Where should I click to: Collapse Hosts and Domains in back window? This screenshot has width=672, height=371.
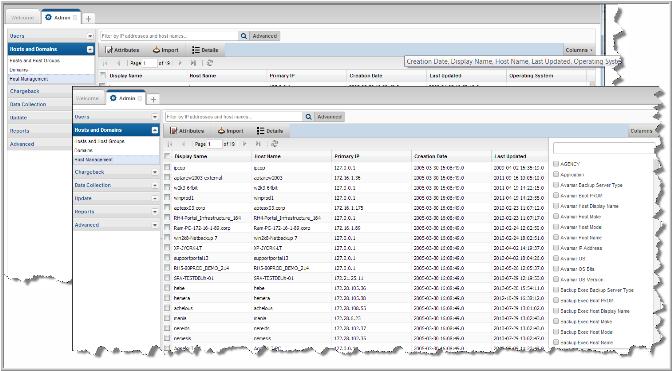pos(90,49)
